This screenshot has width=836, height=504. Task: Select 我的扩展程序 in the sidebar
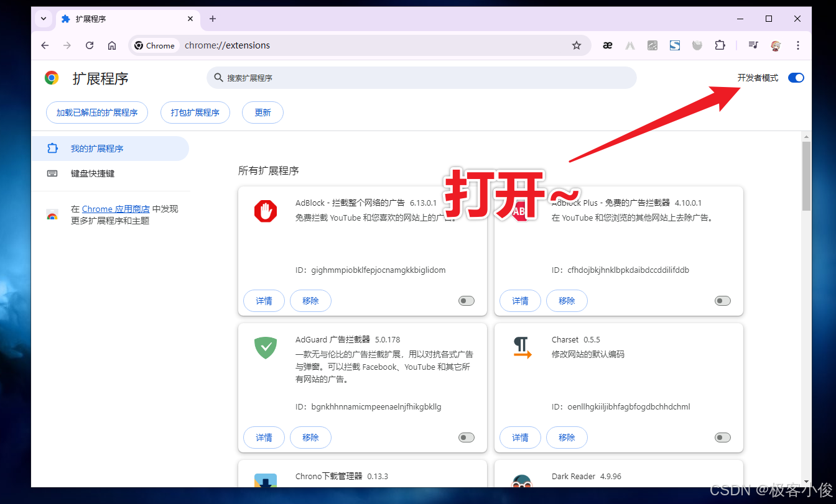[x=110, y=149]
